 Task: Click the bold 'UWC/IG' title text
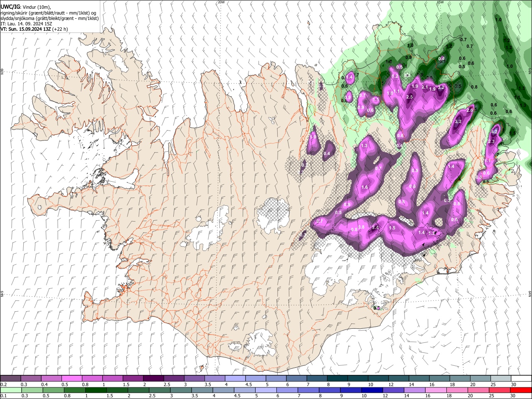coord(10,7)
